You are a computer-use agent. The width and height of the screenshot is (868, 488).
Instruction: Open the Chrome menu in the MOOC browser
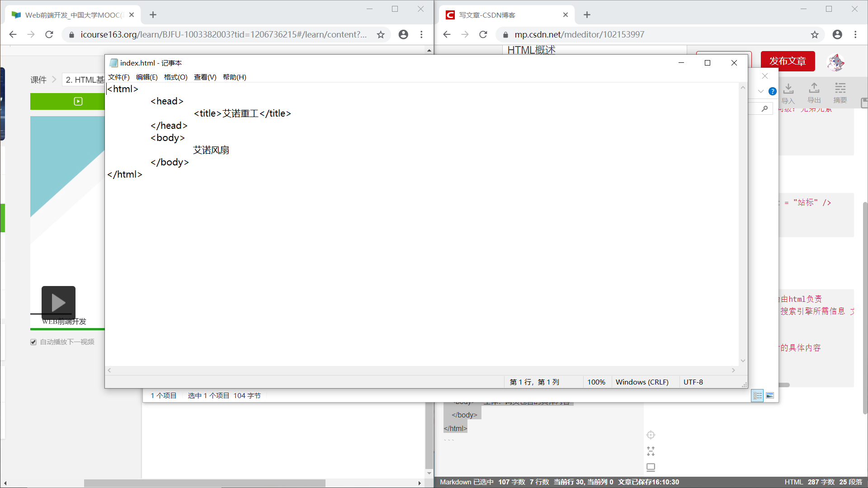coord(421,34)
